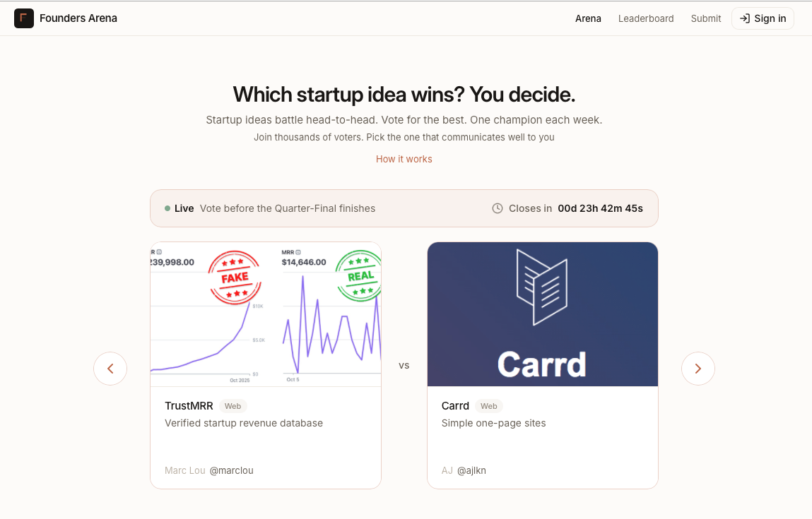Click the Carrd paper logo graphic
This screenshot has width=812, height=519.
542,286
